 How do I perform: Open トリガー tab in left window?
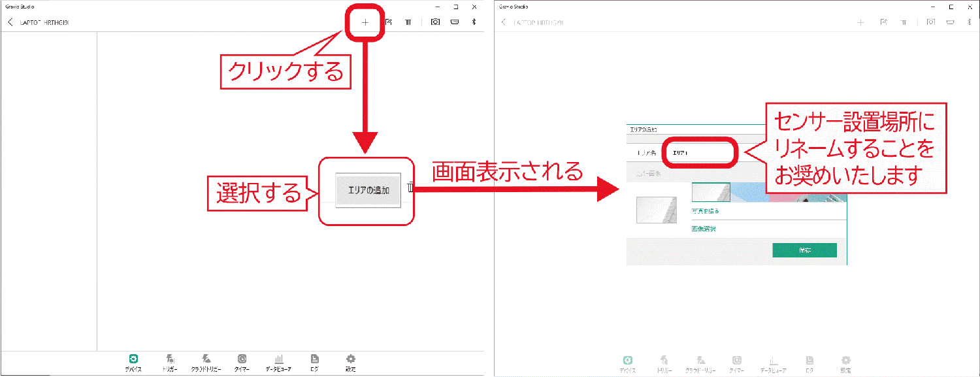(x=170, y=363)
